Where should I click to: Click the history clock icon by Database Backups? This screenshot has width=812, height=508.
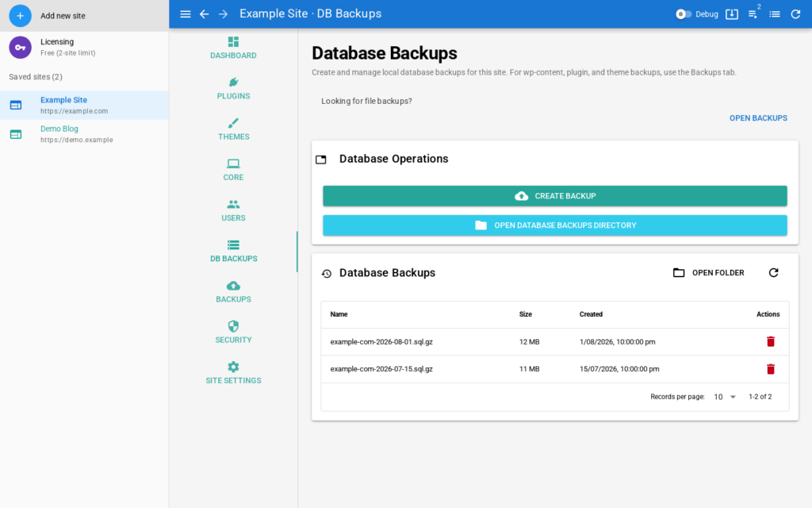click(x=326, y=273)
